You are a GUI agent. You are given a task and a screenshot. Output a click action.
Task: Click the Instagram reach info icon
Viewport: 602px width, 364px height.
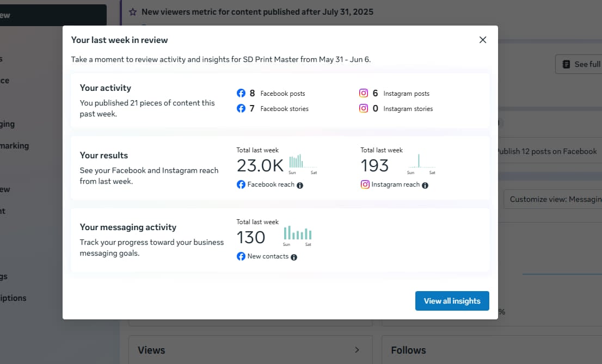[x=425, y=185]
